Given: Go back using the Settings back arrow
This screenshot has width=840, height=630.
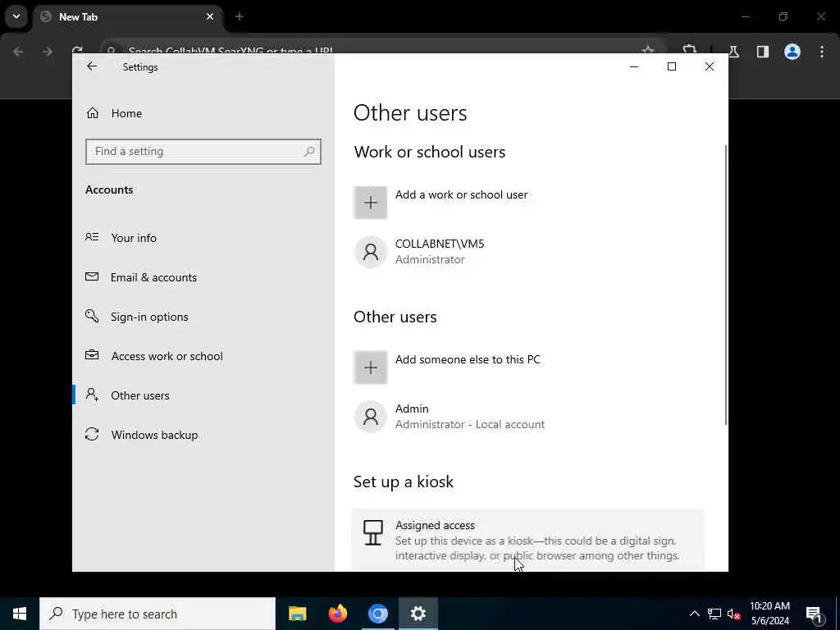Looking at the screenshot, I should pyautogui.click(x=92, y=66).
